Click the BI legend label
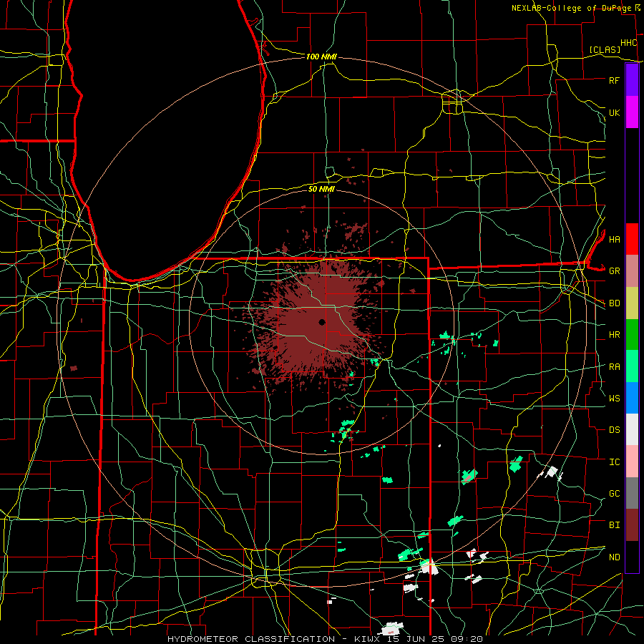Viewport: 644px width, 644px height. (x=614, y=525)
